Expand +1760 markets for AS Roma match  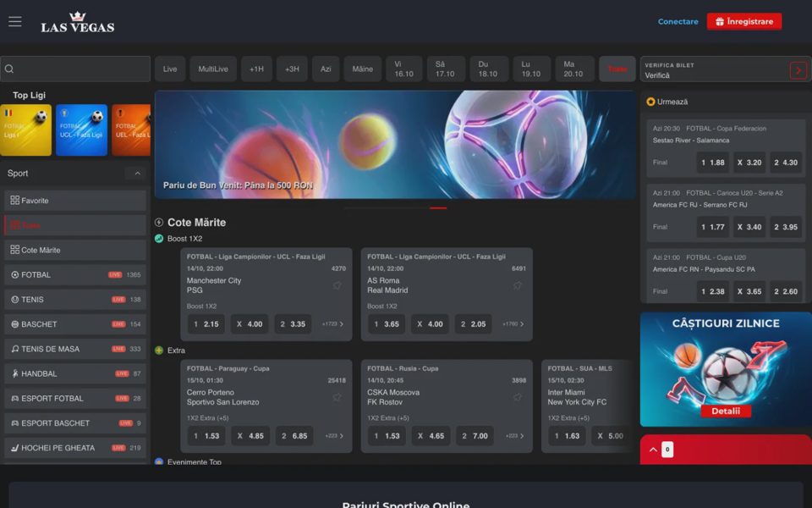513,324
